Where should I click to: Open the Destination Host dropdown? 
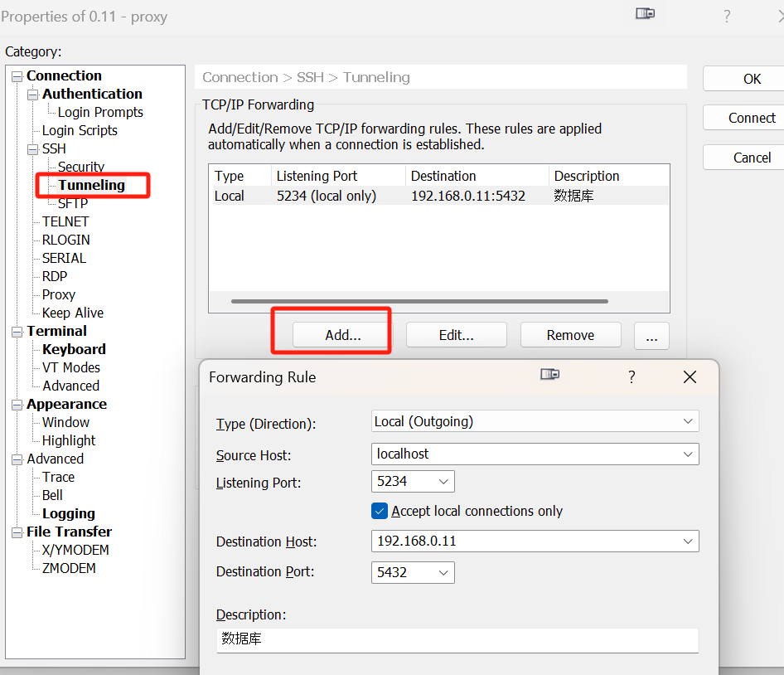[688, 541]
